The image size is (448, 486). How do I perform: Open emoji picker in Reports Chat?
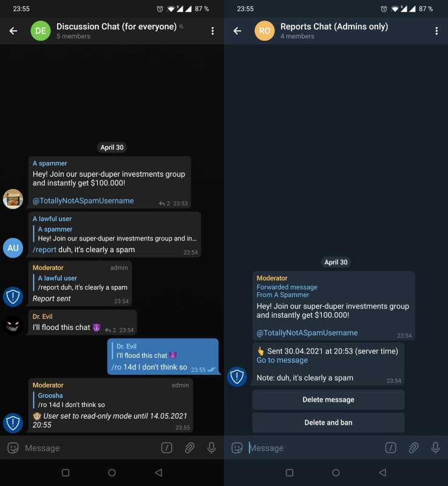click(237, 448)
